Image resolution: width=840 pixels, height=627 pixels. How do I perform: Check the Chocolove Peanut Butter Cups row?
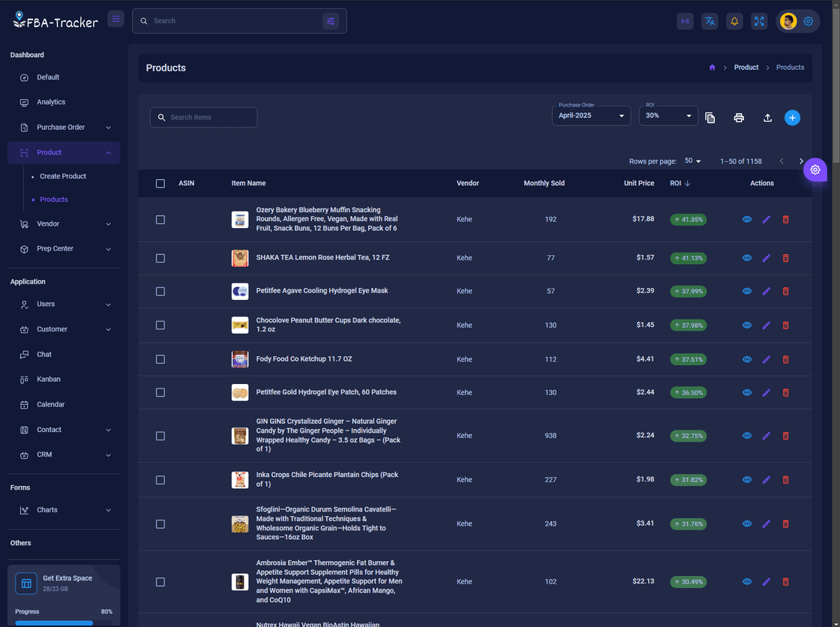[160, 325]
